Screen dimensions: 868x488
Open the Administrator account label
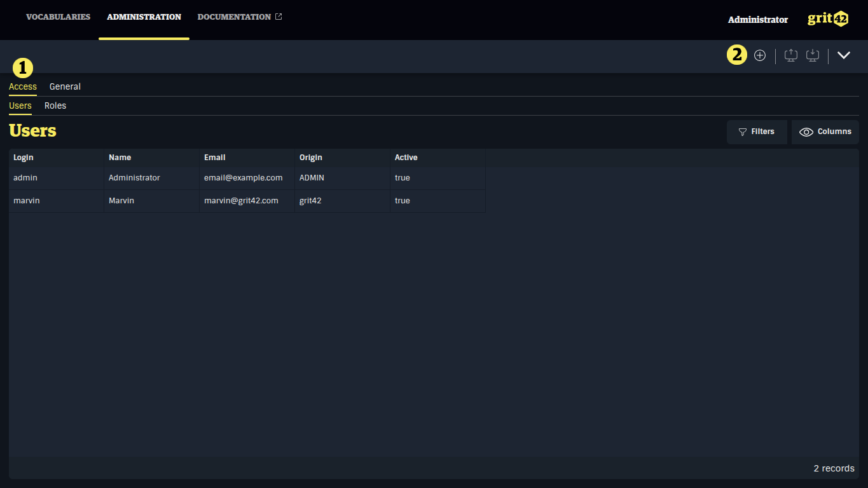pyautogui.click(x=757, y=20)
